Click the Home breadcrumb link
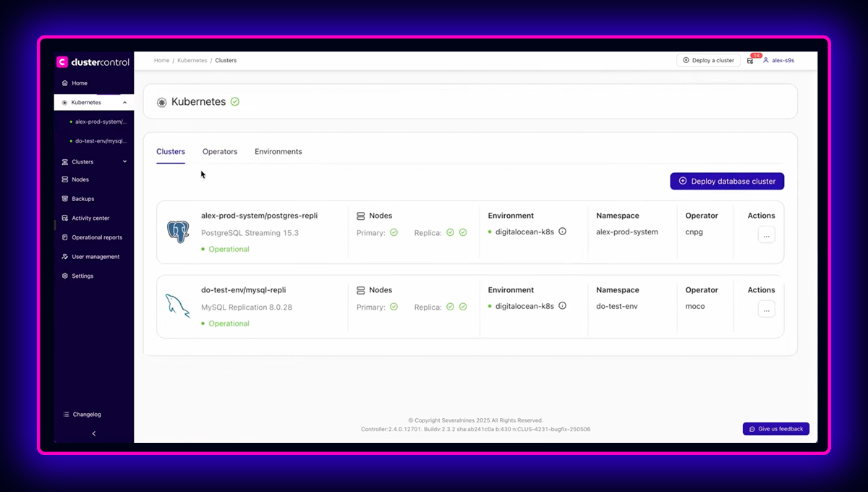The width and height of the screenshot is (868, 492). 161,61
